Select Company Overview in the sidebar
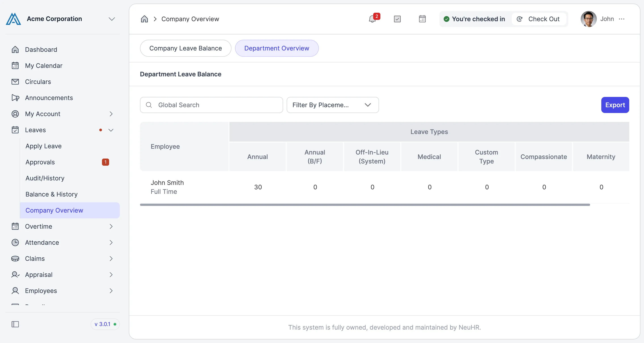The image size is (644, 343). click(x=70, y=210)
